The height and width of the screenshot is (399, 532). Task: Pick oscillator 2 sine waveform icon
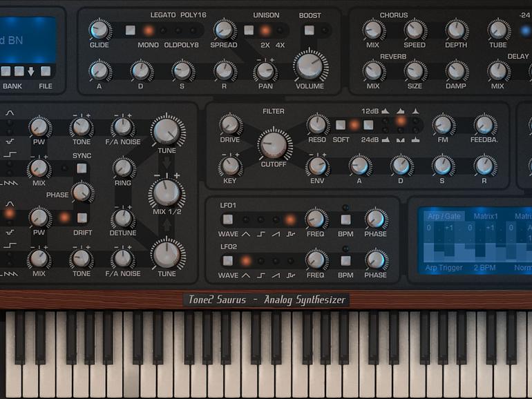10,204
